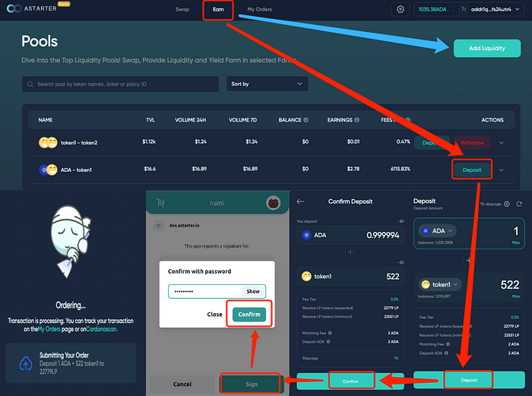Click the Nami logo in wallet popup
This screenshot has height=396, width=532.
pos(160,203)
